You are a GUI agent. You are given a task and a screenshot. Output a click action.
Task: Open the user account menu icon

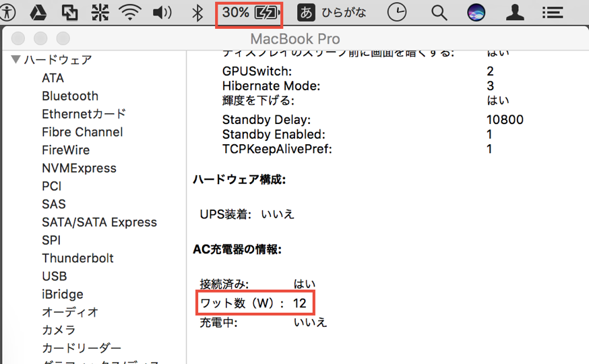pos(515,12)
